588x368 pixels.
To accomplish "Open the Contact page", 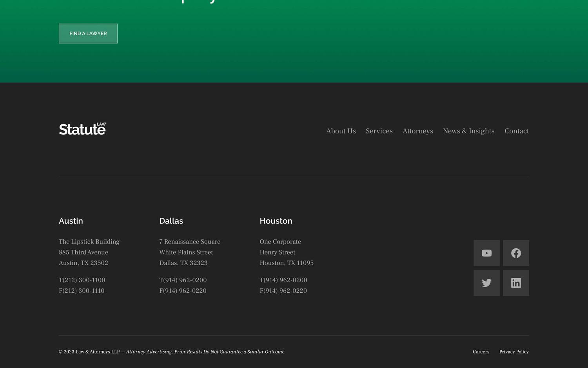I will 517,131.
